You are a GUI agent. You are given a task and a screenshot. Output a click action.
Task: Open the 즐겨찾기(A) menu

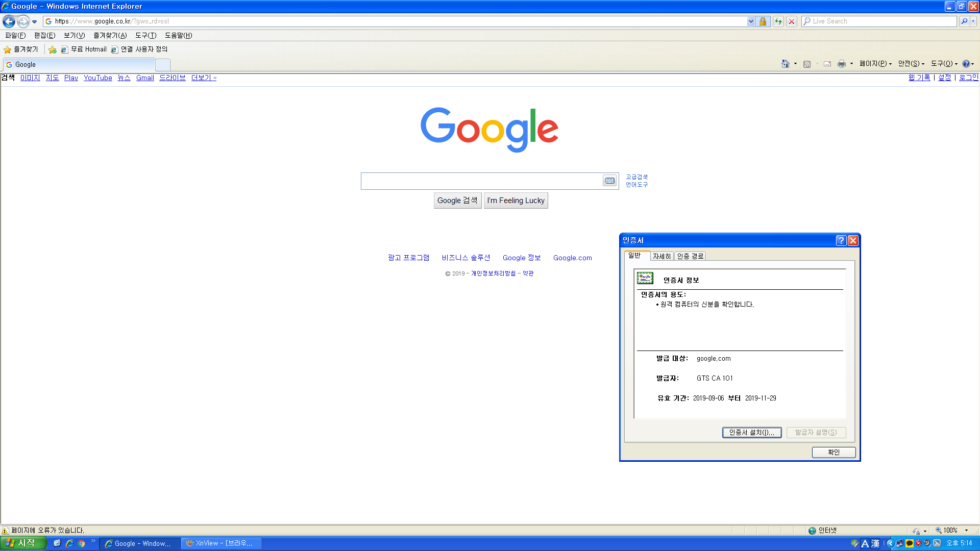pyautogui.click(x=110, y=35)
